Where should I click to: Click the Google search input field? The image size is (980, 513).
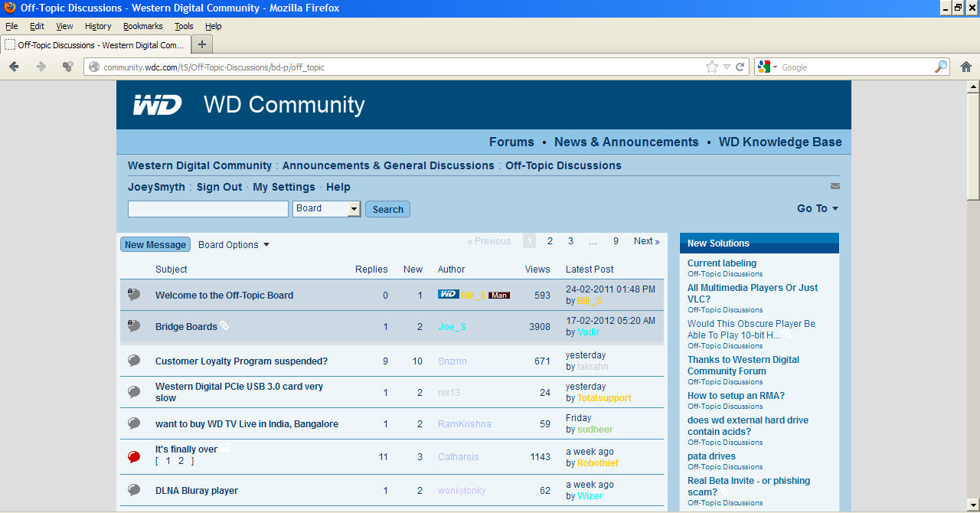click(856, 67)
